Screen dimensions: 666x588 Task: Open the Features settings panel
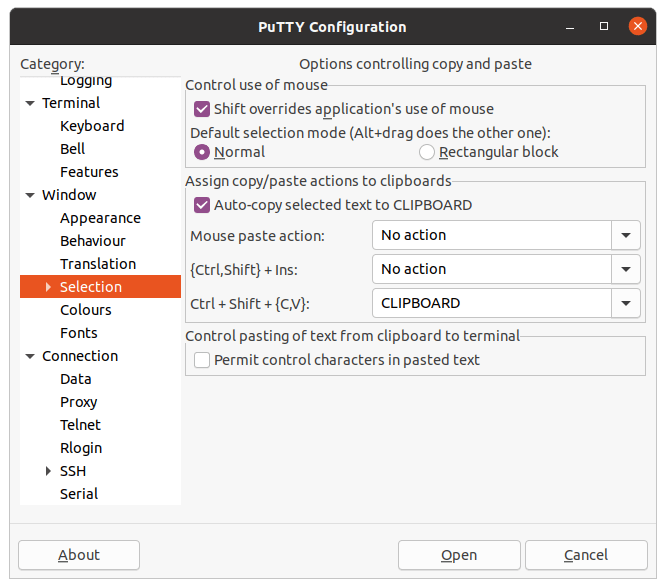[x=89, y=172]
